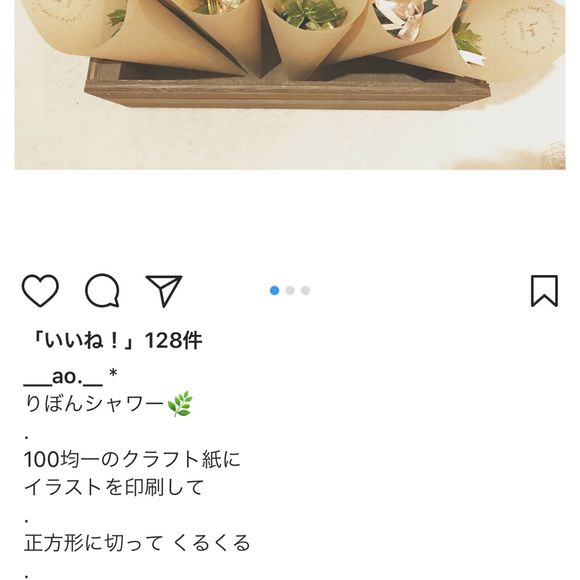Save the post with the bookmark icon
Image resolution: width=580 pixels, height=580 pixels.
click(544, 291)
